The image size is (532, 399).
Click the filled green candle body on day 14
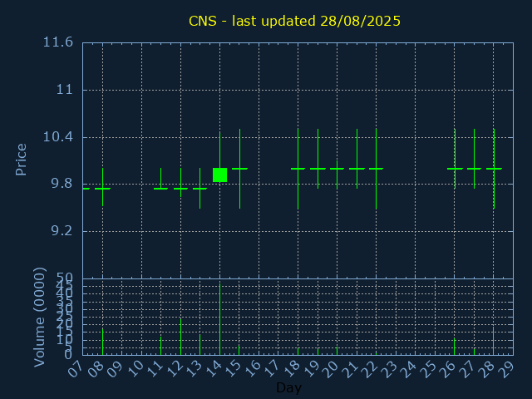coord(219,175)
